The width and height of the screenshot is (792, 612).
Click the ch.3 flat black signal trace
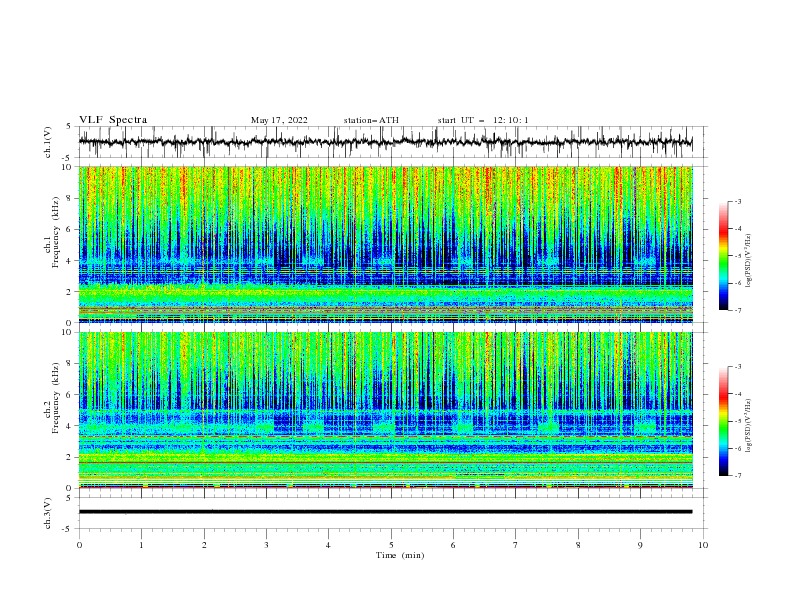pos(385,512)
